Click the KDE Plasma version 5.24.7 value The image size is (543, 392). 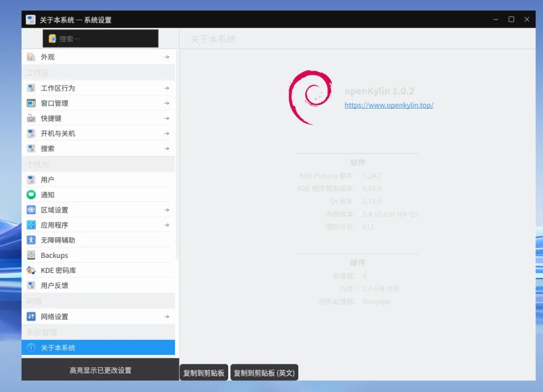click(372, 175)
